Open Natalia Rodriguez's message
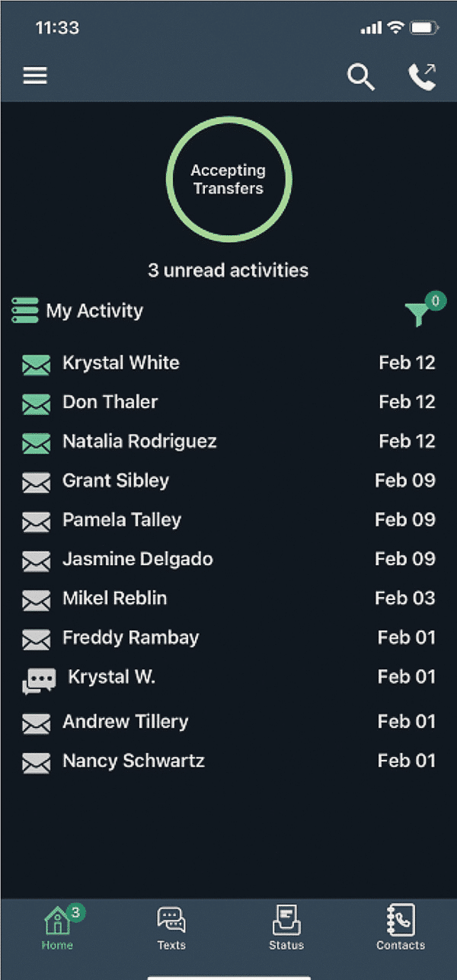 click(139, 442)
